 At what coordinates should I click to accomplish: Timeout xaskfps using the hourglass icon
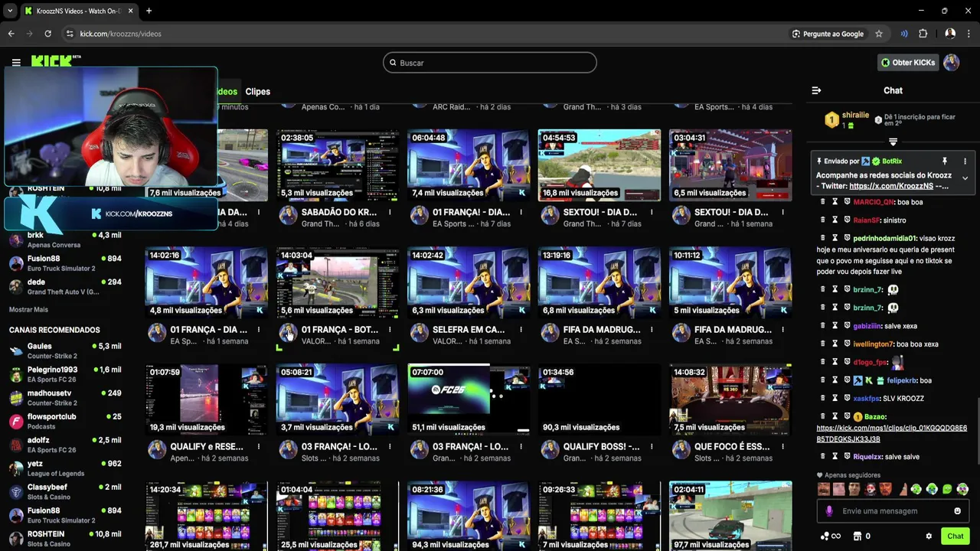(835, 399)
